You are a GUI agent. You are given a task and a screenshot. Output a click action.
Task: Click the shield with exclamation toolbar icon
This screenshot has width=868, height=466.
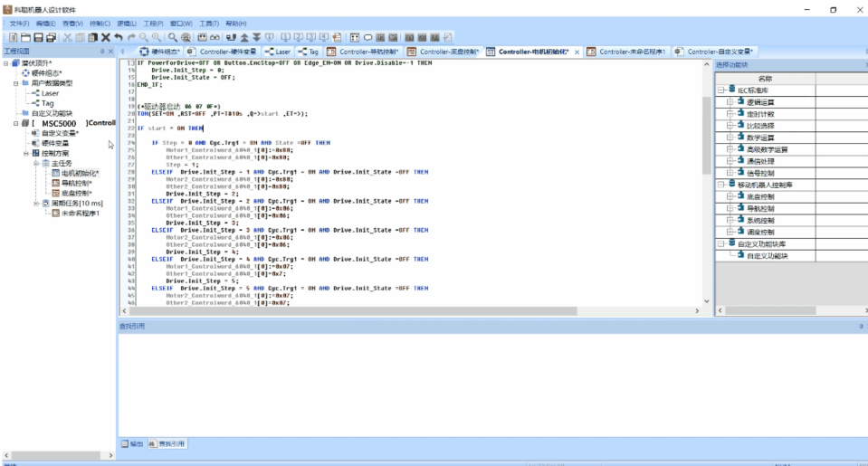click(x=270, y=38)
